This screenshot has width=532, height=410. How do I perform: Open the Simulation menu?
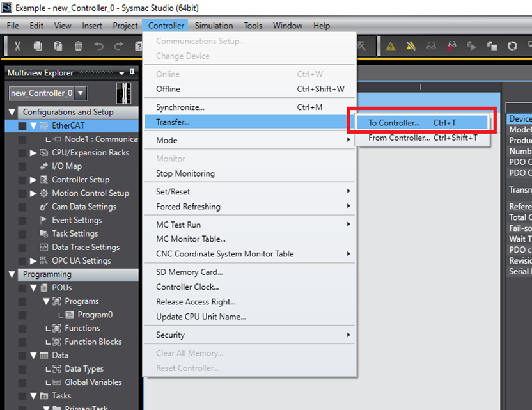[214, 26]
